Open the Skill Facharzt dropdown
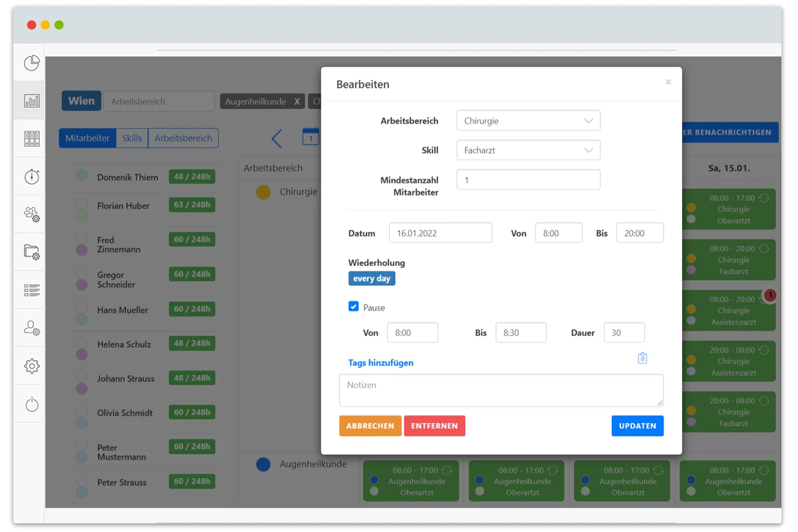The height and width of the screenshot is (532, 798). pyautogui.click(x=528, y=150)
